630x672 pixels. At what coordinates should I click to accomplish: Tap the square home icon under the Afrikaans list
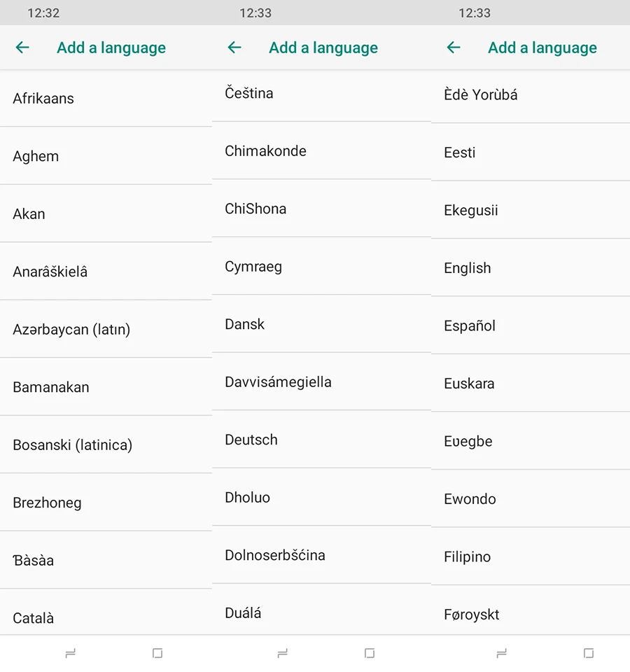(x=157, y=653)
